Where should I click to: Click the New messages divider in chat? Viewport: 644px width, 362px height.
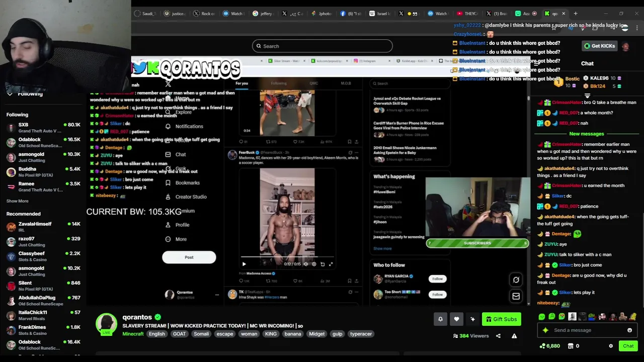586,134
